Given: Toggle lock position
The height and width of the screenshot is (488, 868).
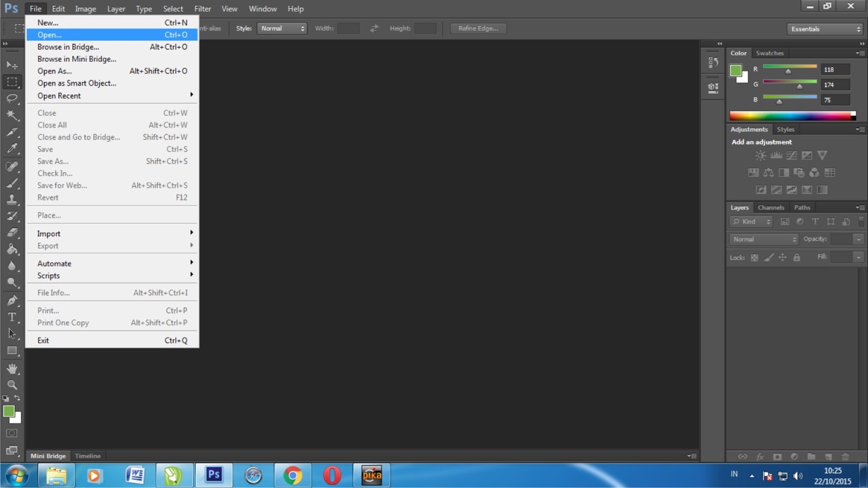Looking at the screenshot, I should (782, 257).
